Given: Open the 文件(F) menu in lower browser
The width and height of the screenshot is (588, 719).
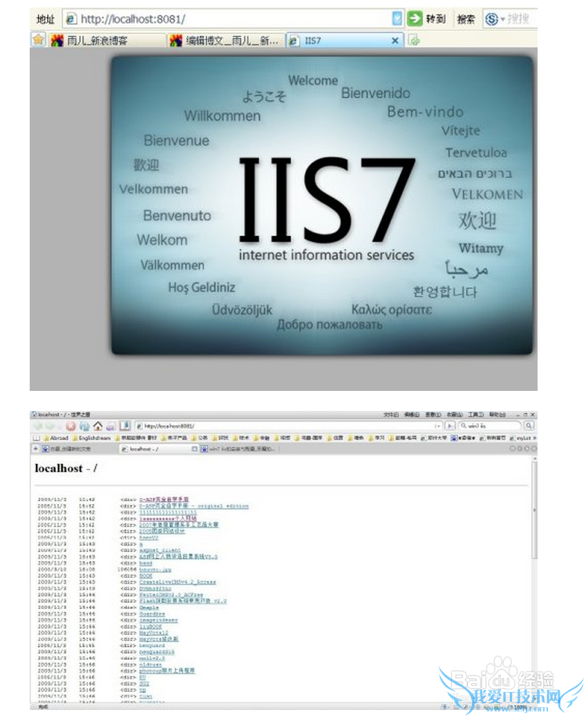Looking at the screenshot, I should click(391, 414).
